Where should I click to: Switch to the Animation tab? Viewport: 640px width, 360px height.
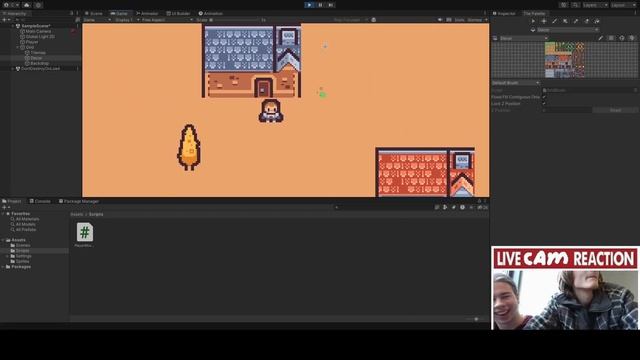pyautogui.click(x=211, y=13)
